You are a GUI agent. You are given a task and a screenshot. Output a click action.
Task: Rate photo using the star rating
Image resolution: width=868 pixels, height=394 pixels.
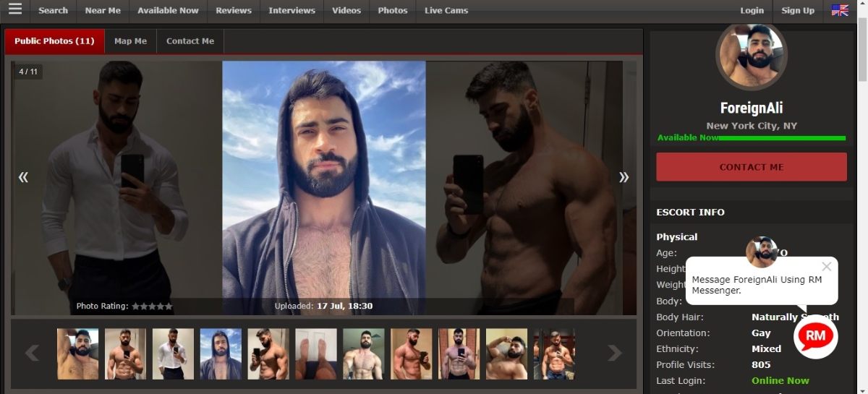point(152,307)
